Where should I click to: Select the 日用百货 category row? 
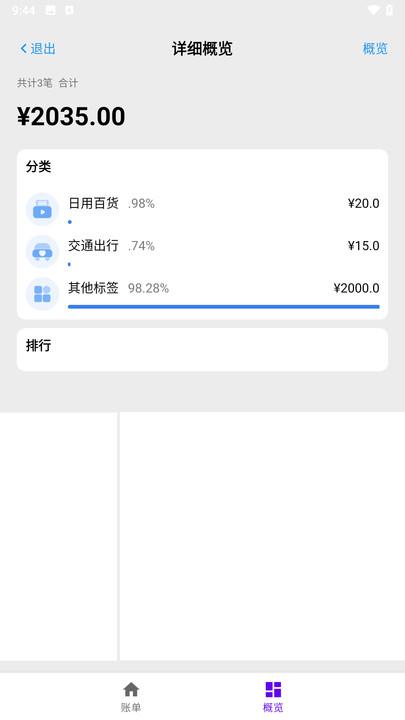pyautogui.click(x=202, y=209)
